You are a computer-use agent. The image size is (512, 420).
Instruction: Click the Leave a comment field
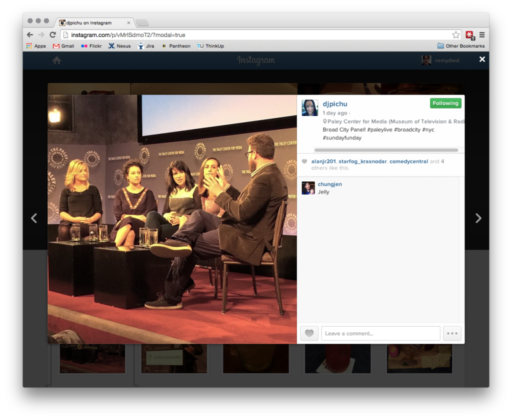[x=380, y=333]
